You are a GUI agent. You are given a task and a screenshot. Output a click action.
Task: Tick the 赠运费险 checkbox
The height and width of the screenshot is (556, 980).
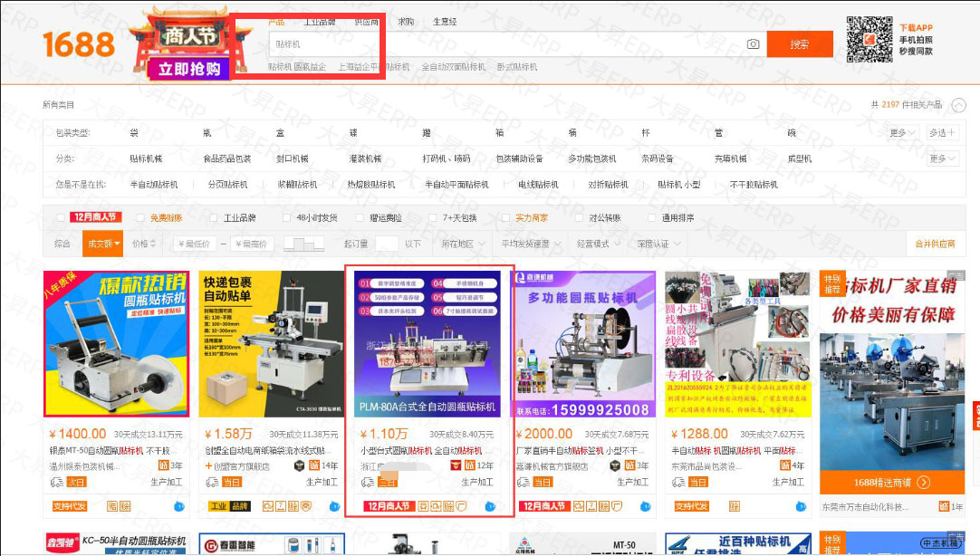[360, 217]
